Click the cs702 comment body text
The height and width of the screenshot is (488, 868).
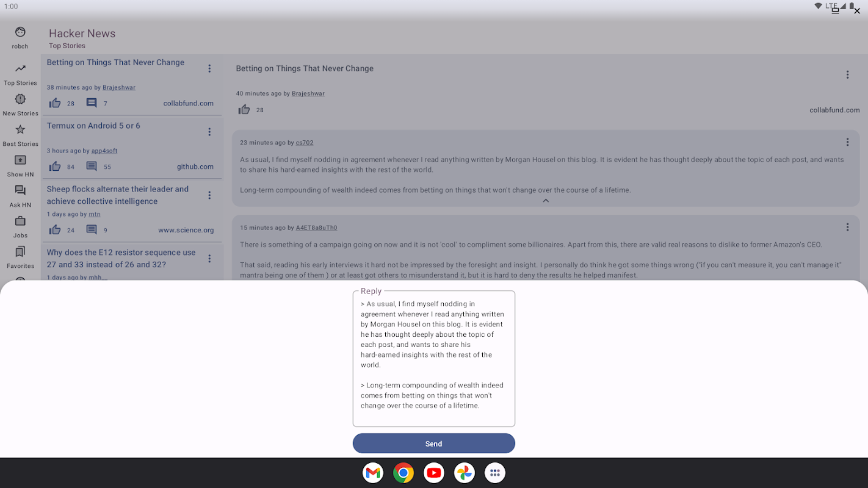point(542,174)
